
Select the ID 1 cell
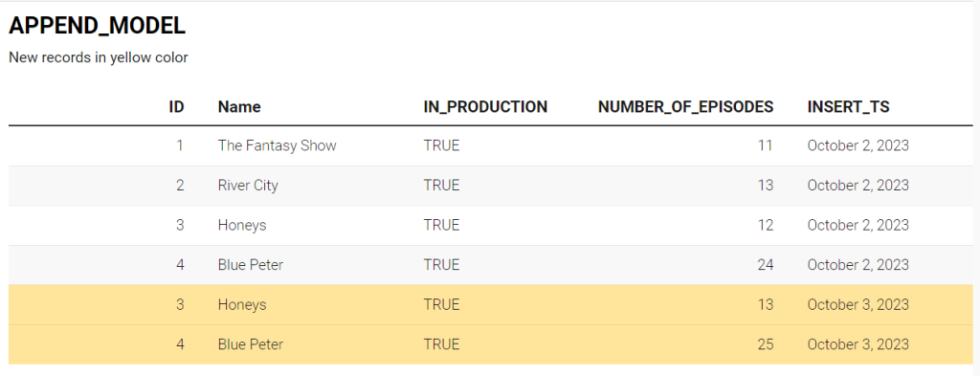point(180,145)
